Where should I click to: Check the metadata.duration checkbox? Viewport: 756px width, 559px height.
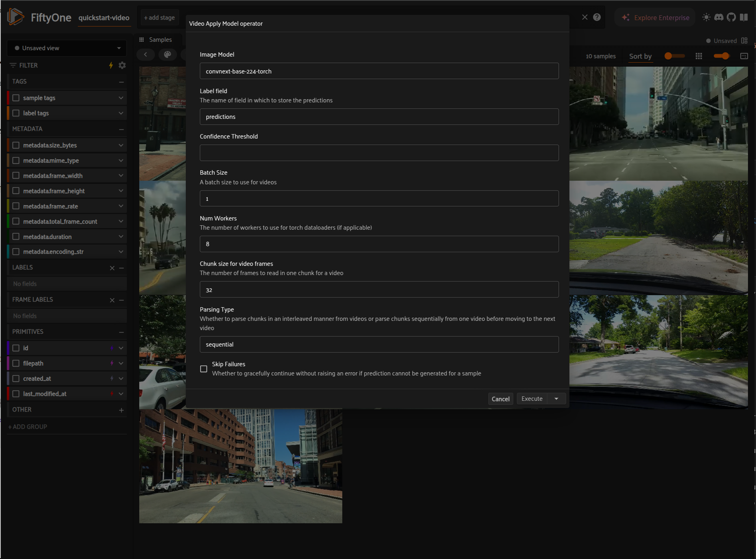(x=16, y=237)
